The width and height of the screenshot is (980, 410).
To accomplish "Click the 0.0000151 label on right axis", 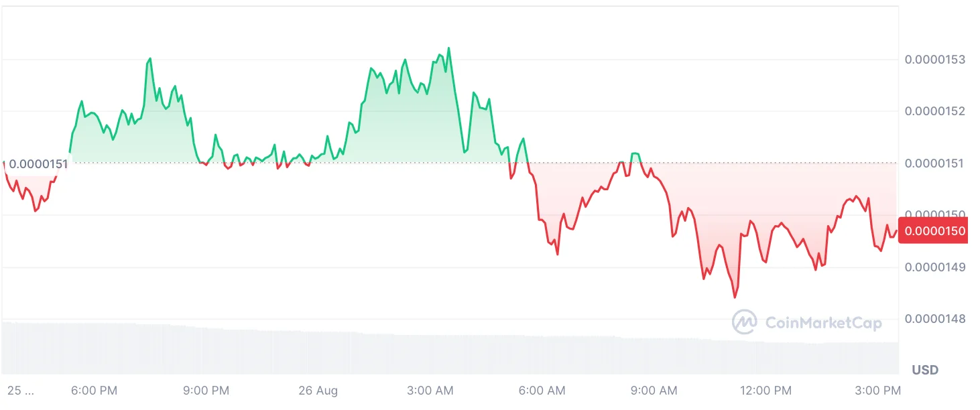I will click(935, 163).
